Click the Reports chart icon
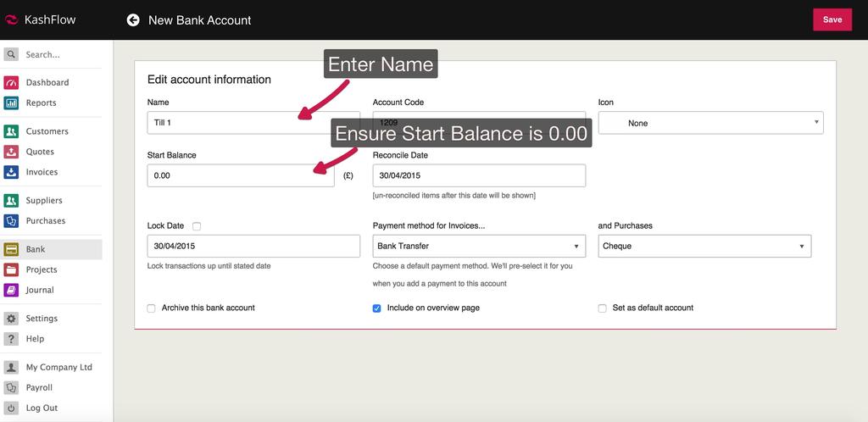Screen dimensions: 868x422 [x=11, y=103]
